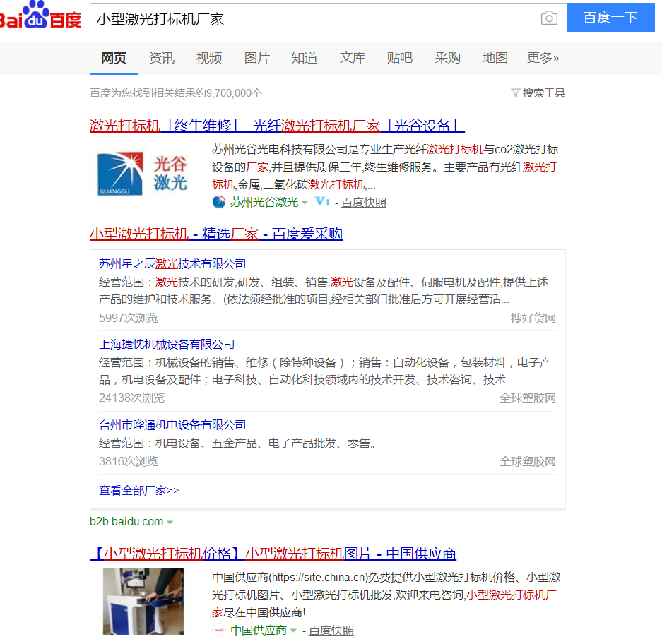
Task: Click the 24138次浏览 view count
Action: click(131, 398)
